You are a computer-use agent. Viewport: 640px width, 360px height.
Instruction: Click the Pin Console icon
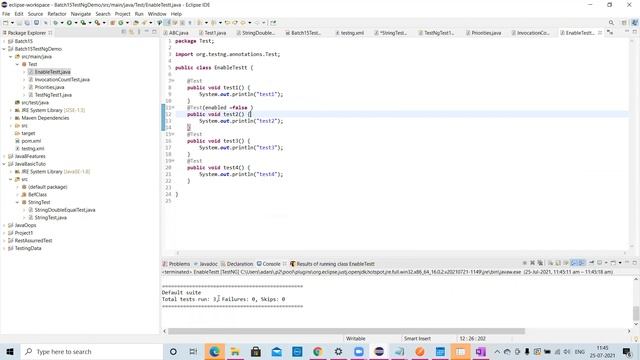tap(591, 263)
